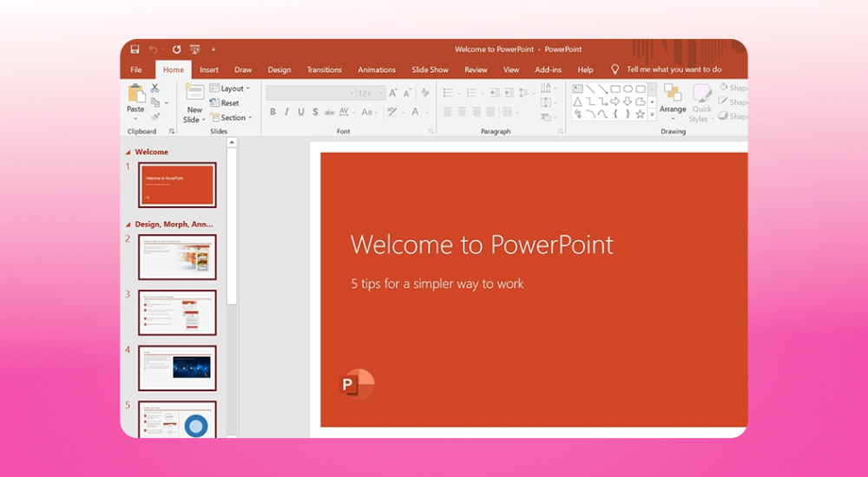
Task: Click the Character Spacing AV icon
Action: [345, 112]
